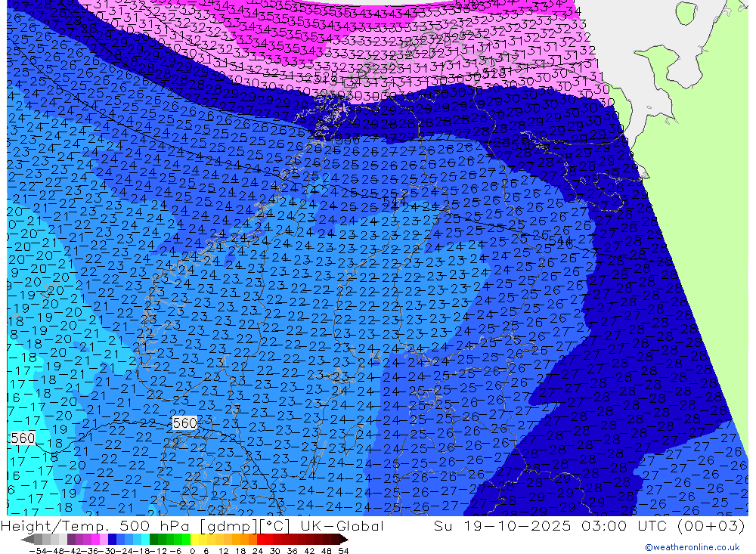Click the dark right arrow end of the colour scale
This screenshot has height=554, width=756.
pos(344,540)
